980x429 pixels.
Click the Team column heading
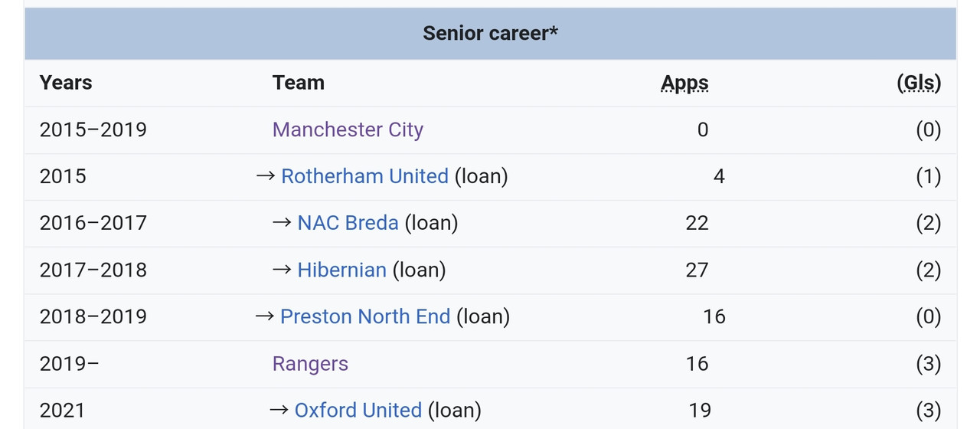click(299, 83)
